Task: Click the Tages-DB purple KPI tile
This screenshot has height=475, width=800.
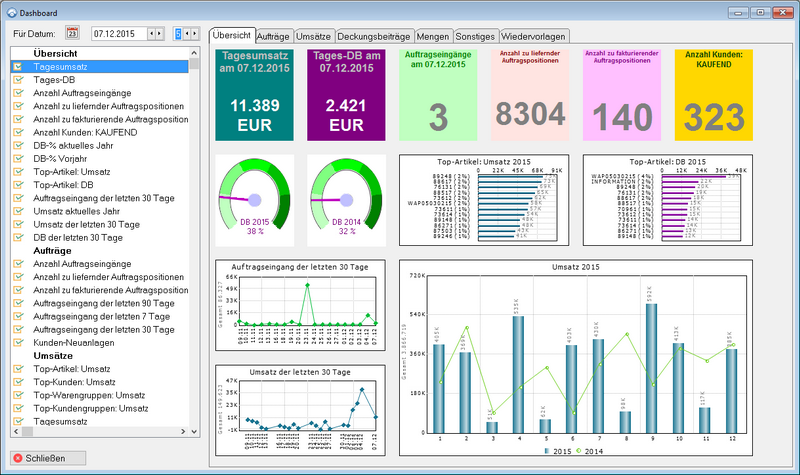Action: pos(346,93)
